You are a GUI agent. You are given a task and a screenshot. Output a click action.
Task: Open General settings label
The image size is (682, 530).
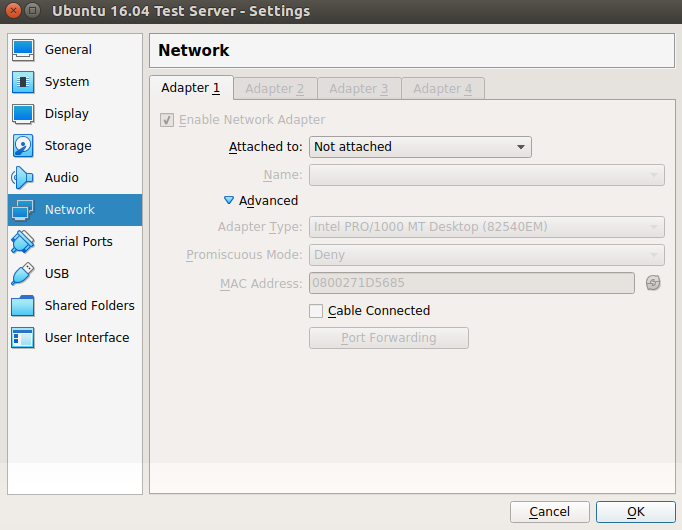pos(68,50)
